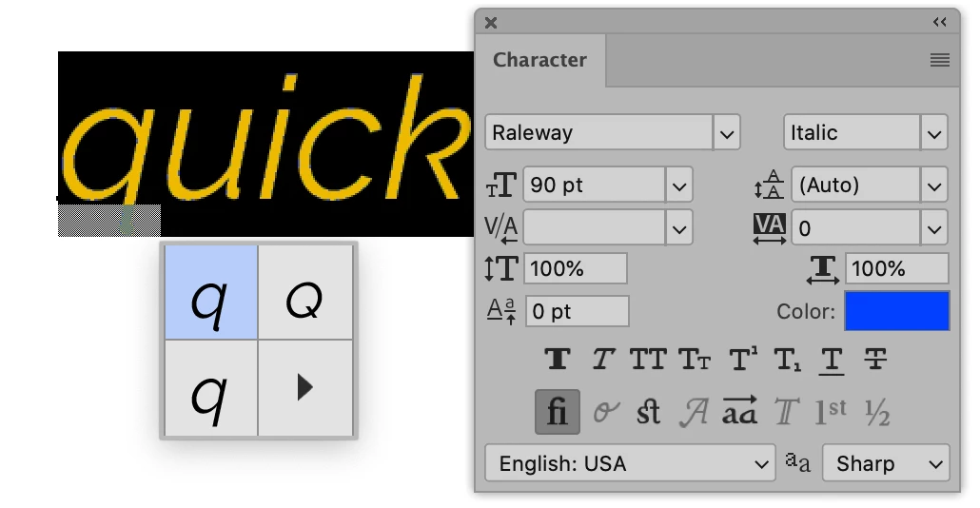Click the baseline shift icon
This screenshot has width=980, height=508.
click(x=501, y=311)
